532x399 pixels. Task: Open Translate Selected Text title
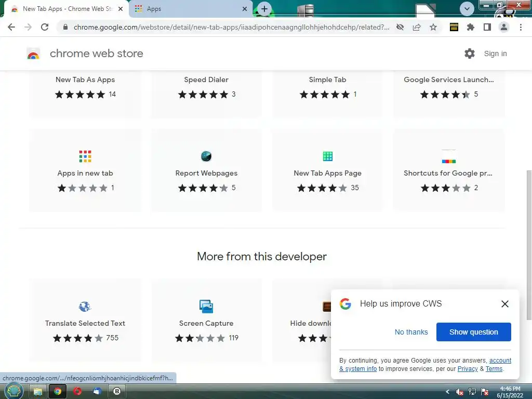[85, 323]
